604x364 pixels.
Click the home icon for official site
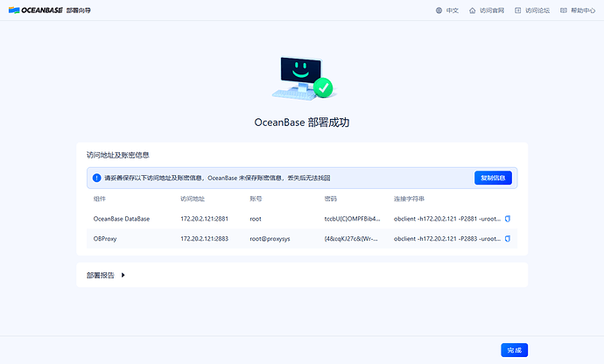pyautogui.click(x=473, y=10)
